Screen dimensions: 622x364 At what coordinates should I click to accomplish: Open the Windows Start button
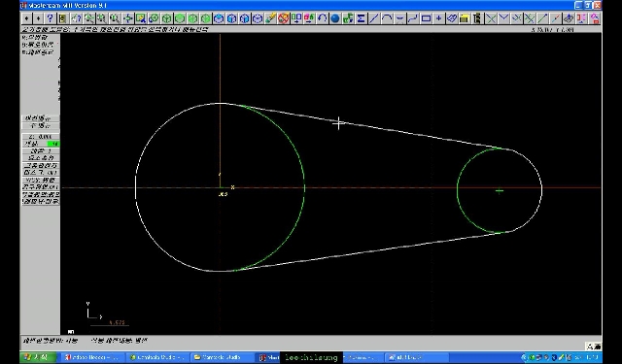37,357
